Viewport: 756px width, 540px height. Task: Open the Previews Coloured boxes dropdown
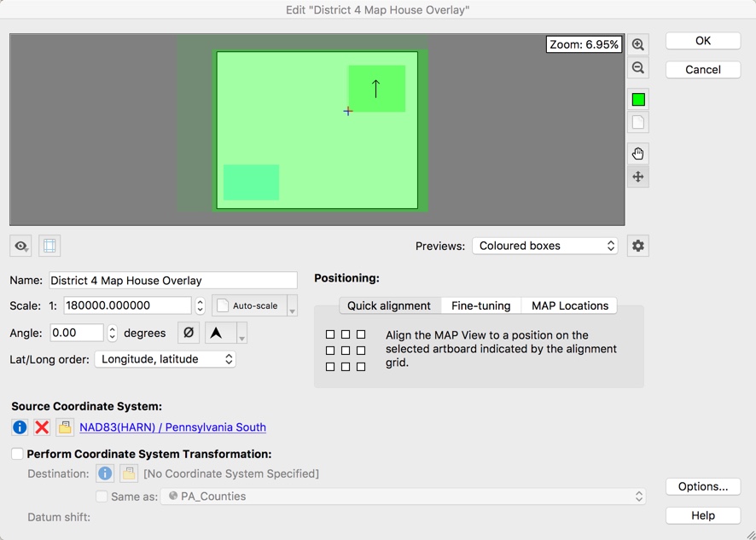(x=545, y=246)
